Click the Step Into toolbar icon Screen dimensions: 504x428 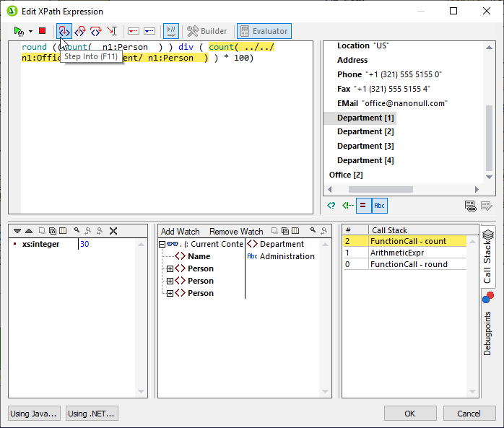[64, 31]
